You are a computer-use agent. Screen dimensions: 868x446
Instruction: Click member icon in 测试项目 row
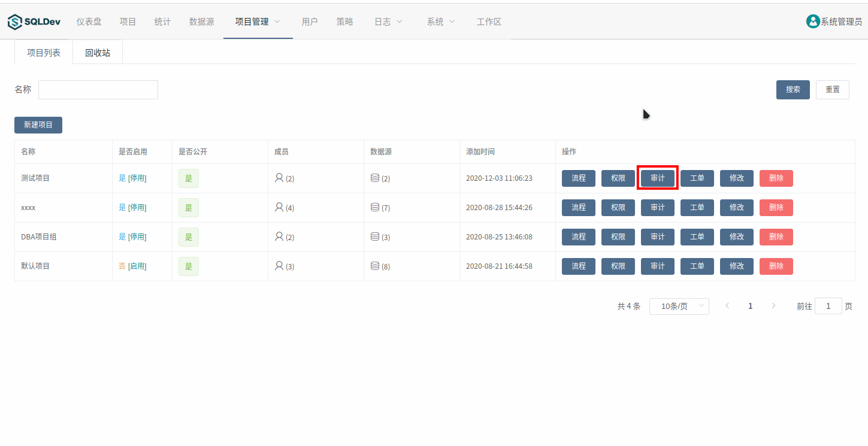tap(279, 178)
